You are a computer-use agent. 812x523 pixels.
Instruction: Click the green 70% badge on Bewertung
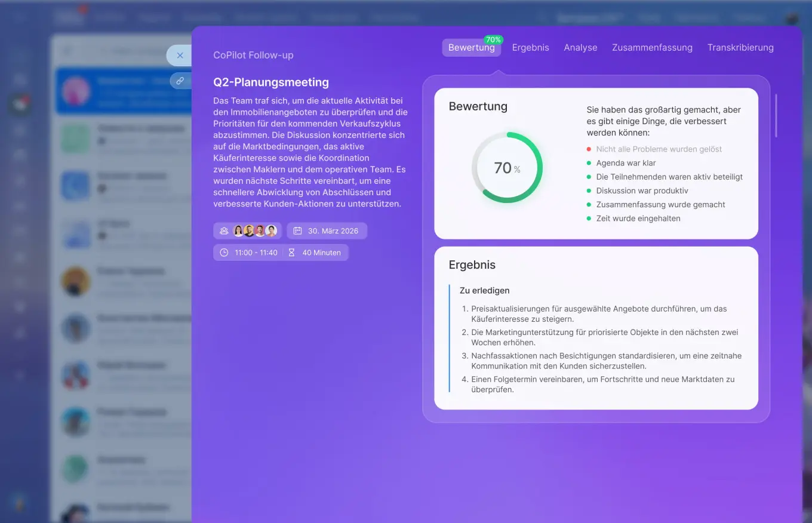493,40
